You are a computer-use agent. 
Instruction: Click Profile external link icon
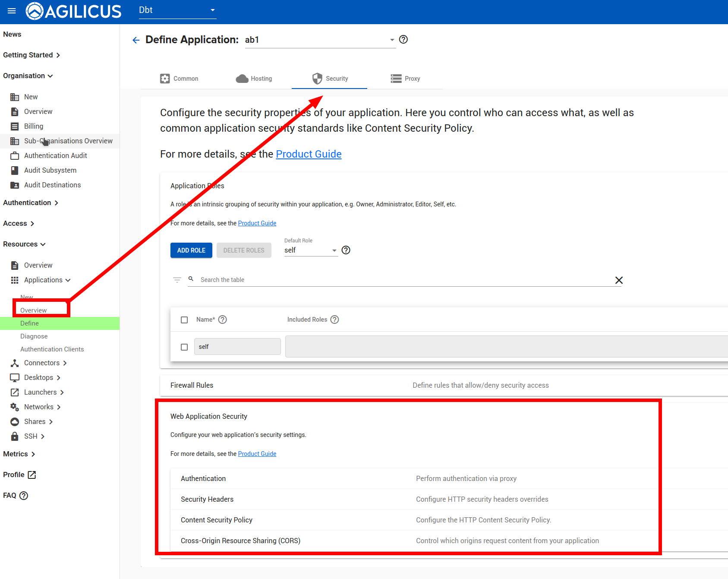coord(32,475)
